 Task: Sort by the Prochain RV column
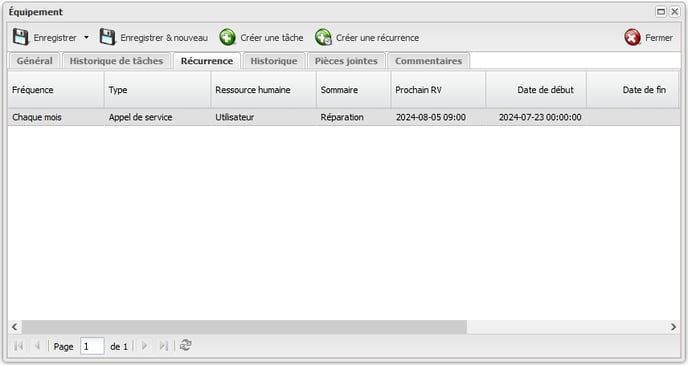click(438, 89)
